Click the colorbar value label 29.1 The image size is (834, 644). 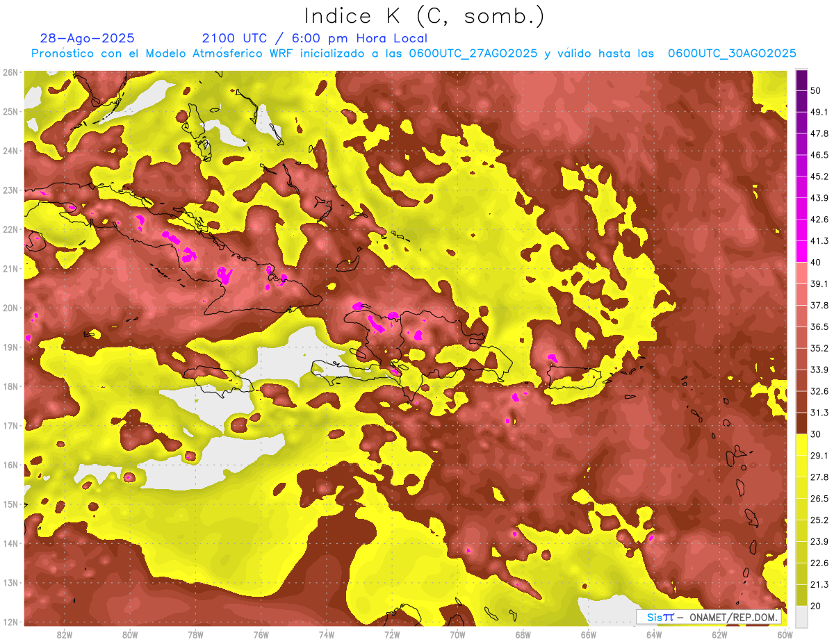(819, 455)
